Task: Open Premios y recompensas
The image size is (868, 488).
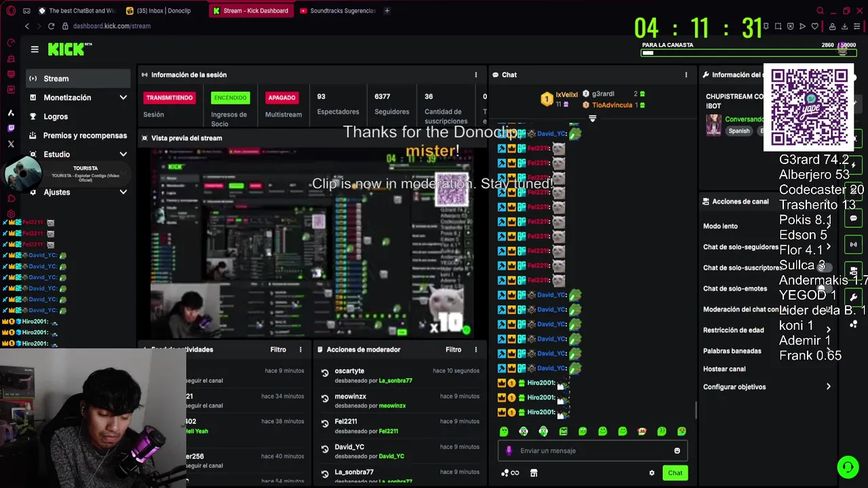Action: pos(78,136)
